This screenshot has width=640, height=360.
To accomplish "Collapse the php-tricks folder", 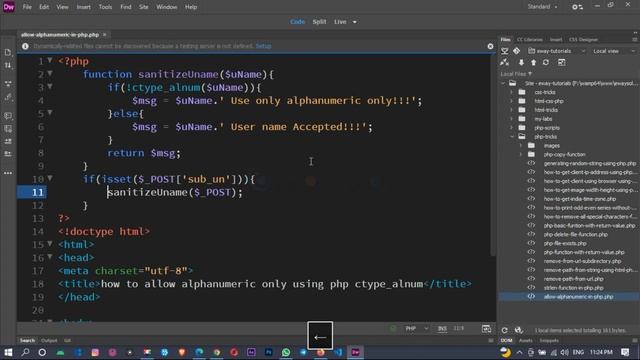I will click(x=511, y=137).
